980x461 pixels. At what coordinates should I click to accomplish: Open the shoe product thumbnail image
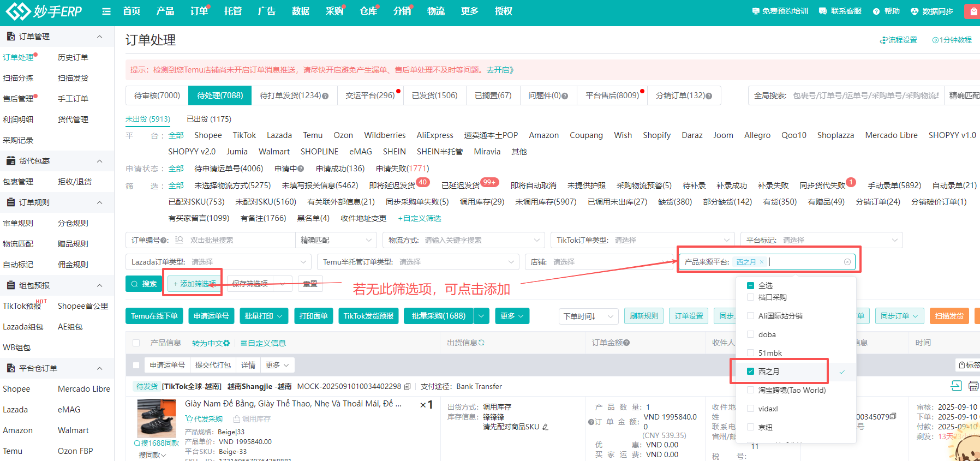coord(157,418)
